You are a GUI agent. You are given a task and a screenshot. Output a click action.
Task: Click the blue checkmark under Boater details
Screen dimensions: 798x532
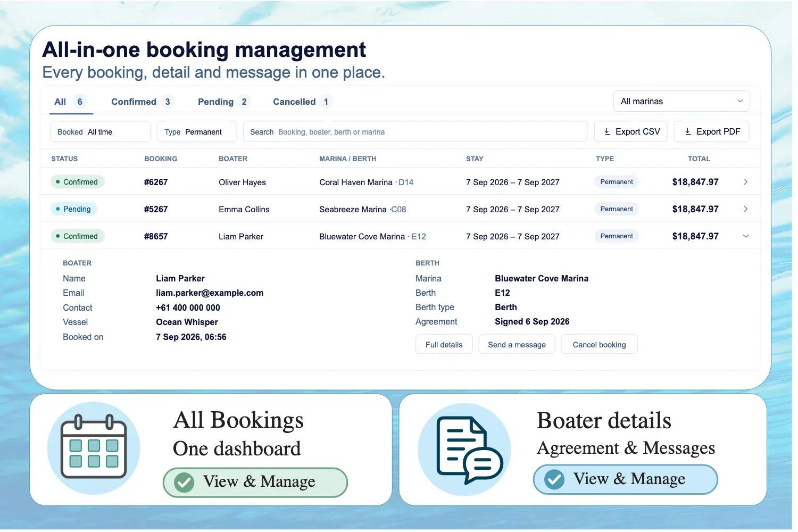(x=554, y=479)
